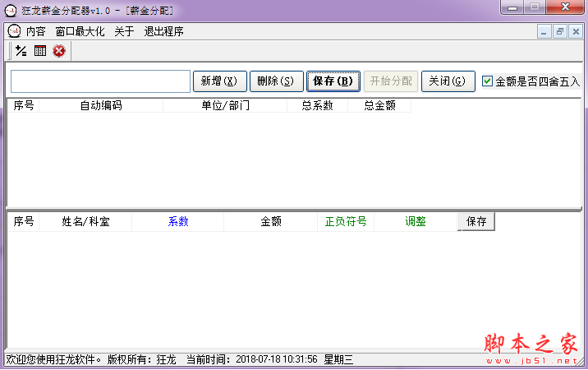Click the green 正负符号 column header

[346, 222]
